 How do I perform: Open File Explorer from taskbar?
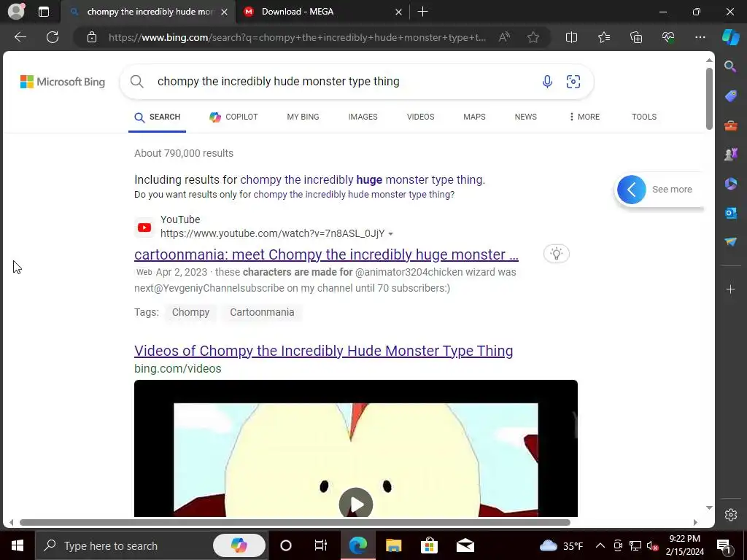(x=393, y=545)
